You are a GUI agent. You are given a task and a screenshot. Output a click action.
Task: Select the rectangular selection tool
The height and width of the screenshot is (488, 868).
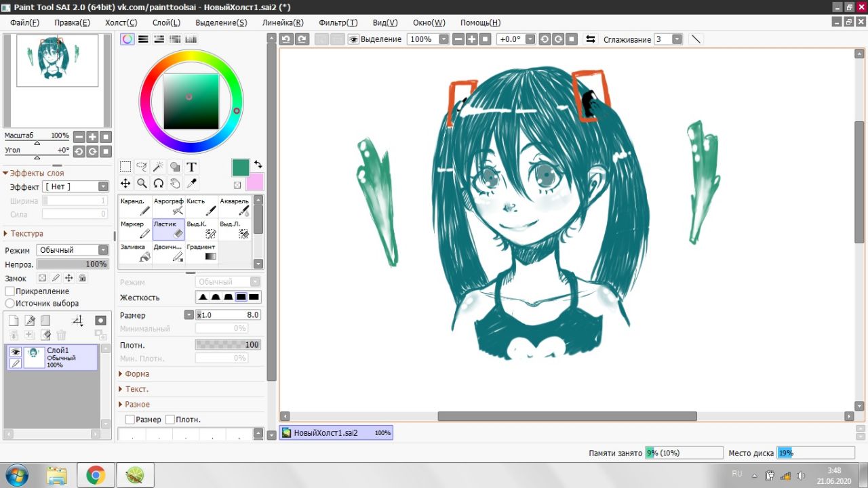click(x=125, y=167)
